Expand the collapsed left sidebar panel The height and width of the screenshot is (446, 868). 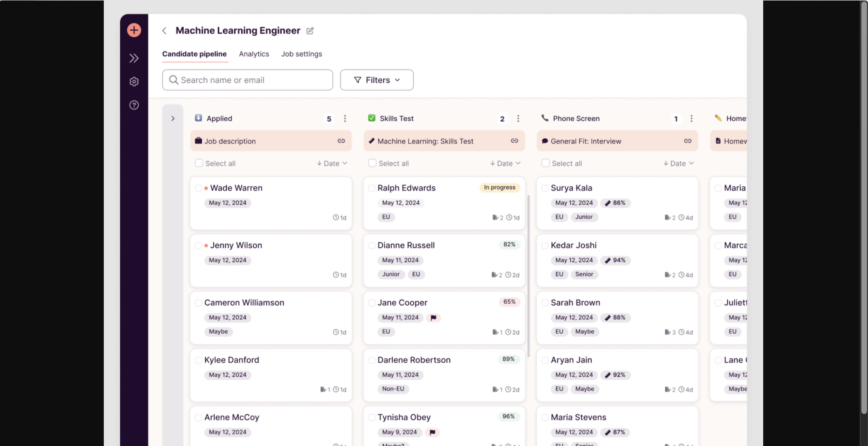134,57
